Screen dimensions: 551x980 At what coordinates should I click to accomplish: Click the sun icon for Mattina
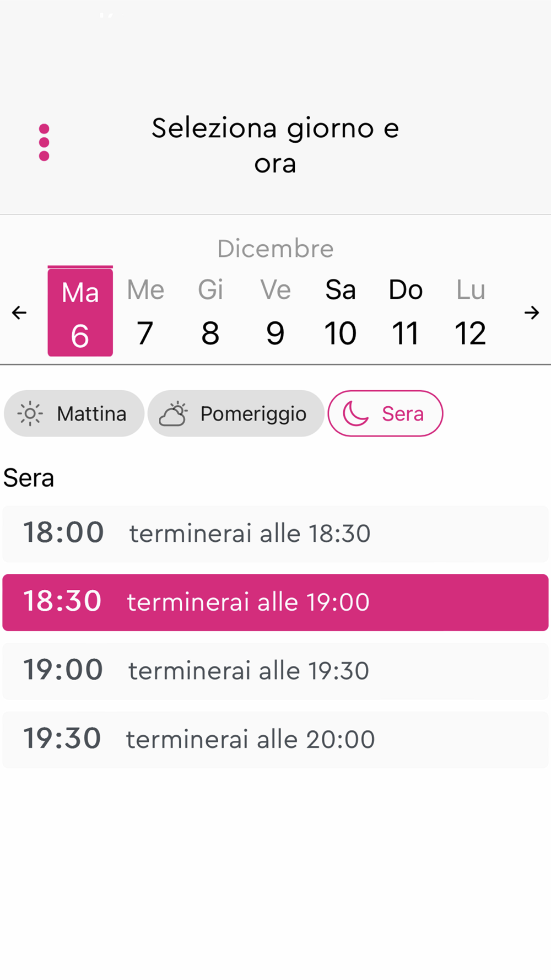tap(30, 413)
